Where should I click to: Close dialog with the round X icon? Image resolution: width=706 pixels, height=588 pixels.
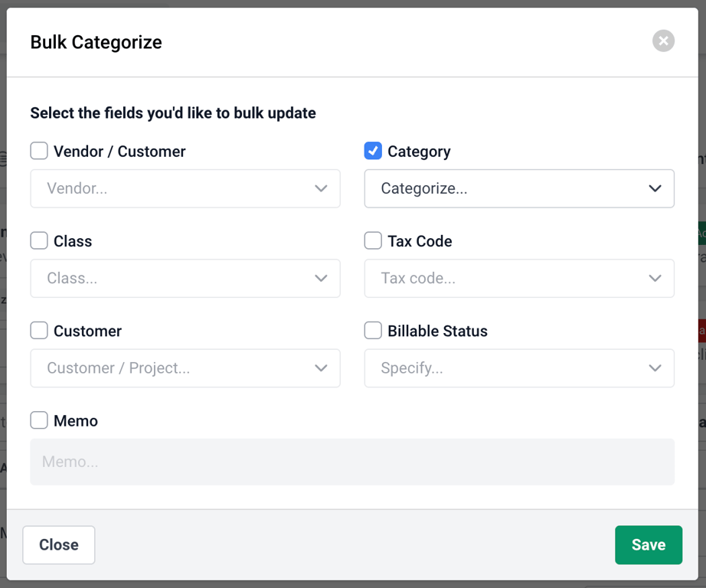[663, 41]
